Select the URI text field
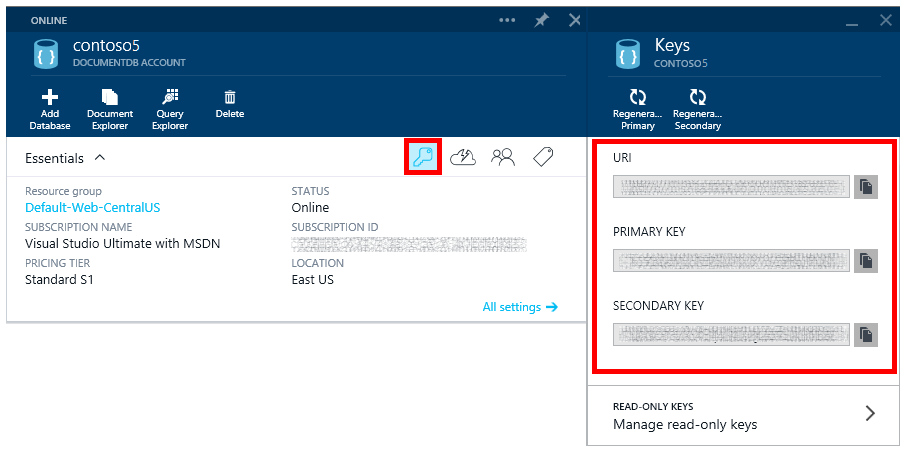This screenshot has height=451, width=908. (x=731, y=186)
